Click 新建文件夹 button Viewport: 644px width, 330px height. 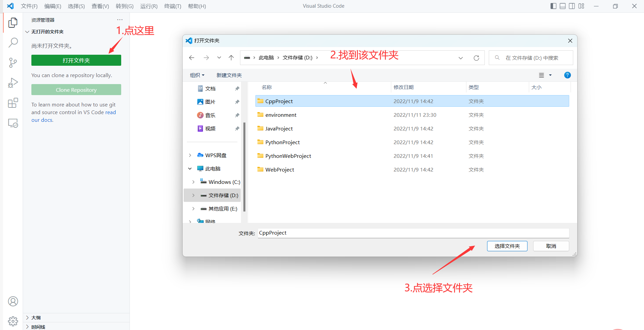pos(229,75)
